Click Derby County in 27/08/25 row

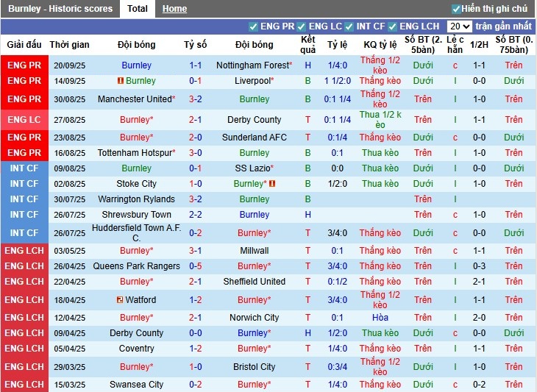point(254,120)
